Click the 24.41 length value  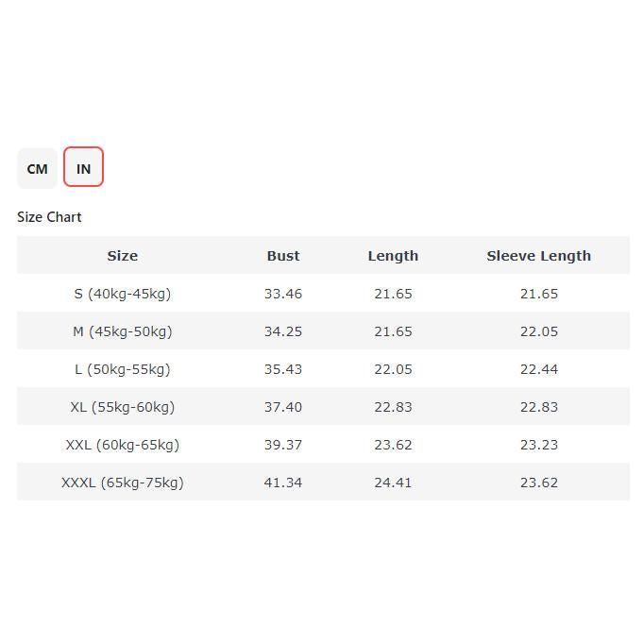coord(393,483)
